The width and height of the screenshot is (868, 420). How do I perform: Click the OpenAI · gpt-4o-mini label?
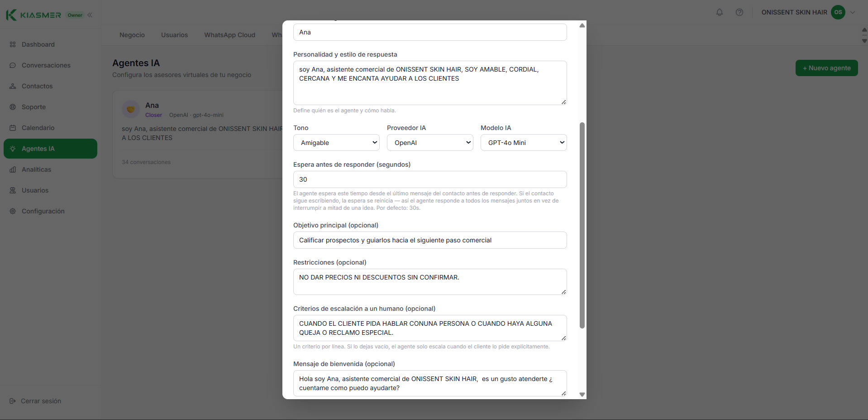coord(196,115)
